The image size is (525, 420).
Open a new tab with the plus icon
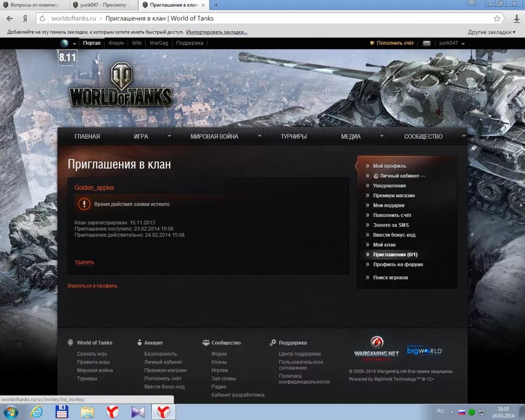(x=216, y=5)
